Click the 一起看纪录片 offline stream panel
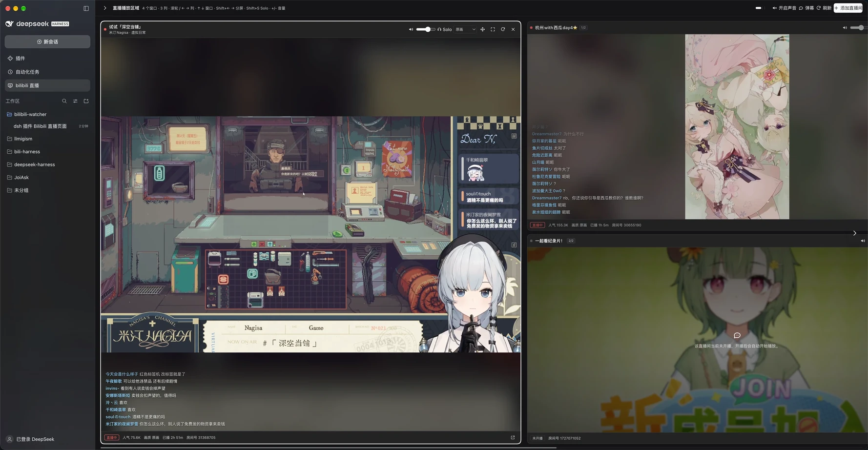The height and width of the screenshot is (450, 868). tap(697, 339)
